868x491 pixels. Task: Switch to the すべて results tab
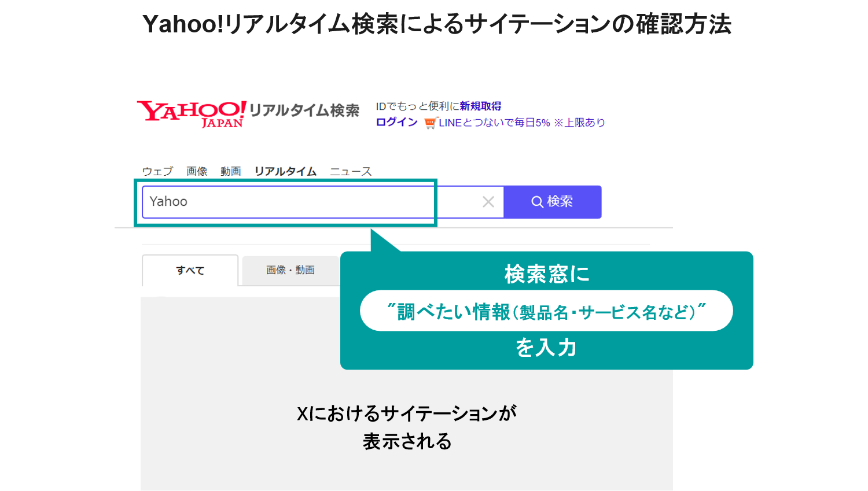[190, 270]
